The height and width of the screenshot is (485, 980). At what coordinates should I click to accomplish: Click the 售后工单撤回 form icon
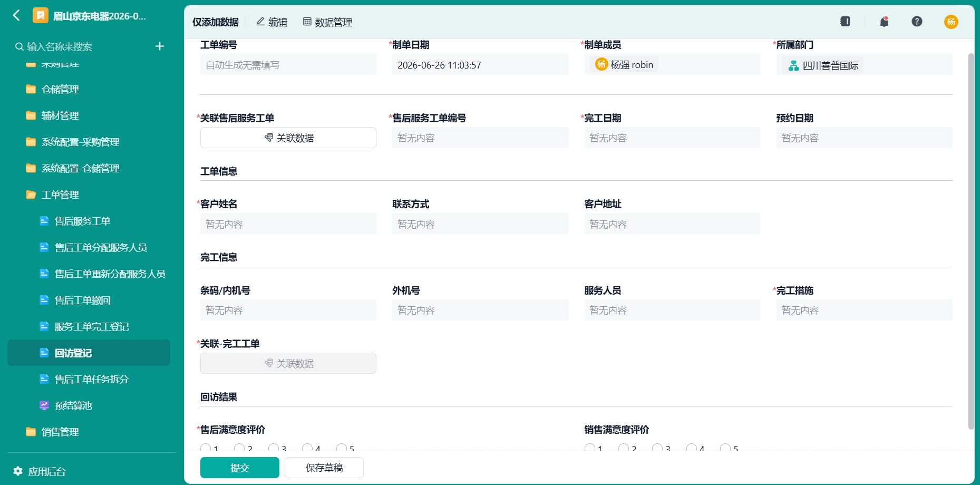tap(44, 300)
